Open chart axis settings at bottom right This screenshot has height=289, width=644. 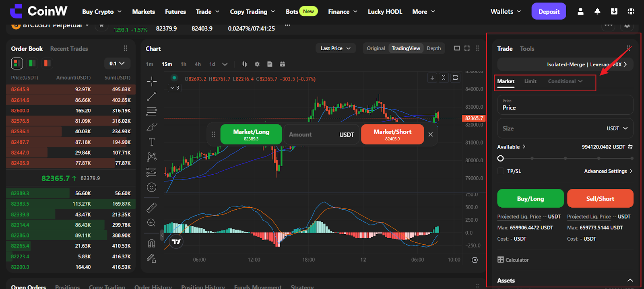[x=475, y=260]
